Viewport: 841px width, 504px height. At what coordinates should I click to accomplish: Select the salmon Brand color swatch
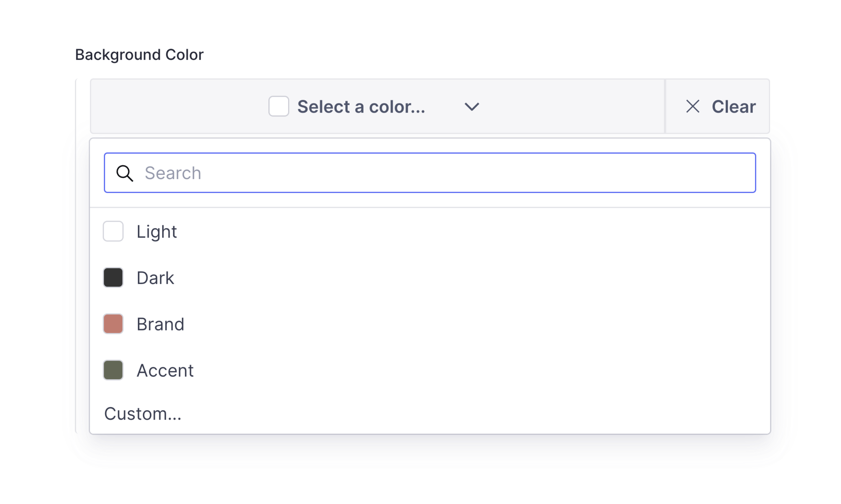tap(113, 324)
